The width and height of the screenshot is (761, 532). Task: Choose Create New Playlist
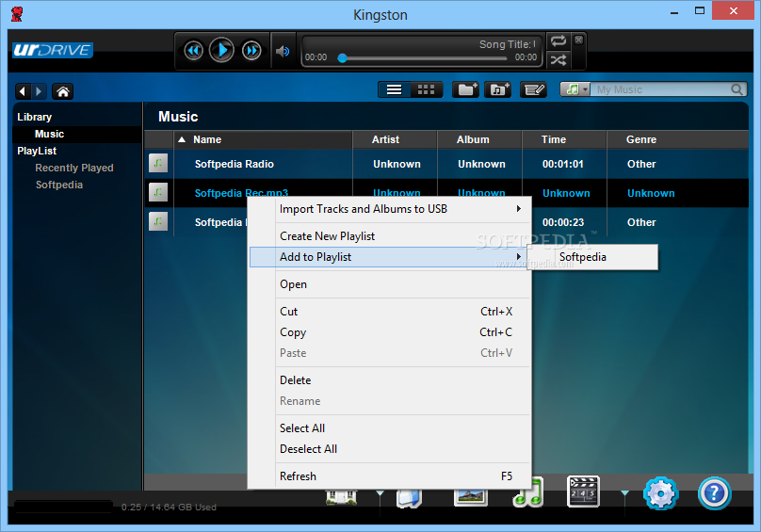[x=390, y=236]
